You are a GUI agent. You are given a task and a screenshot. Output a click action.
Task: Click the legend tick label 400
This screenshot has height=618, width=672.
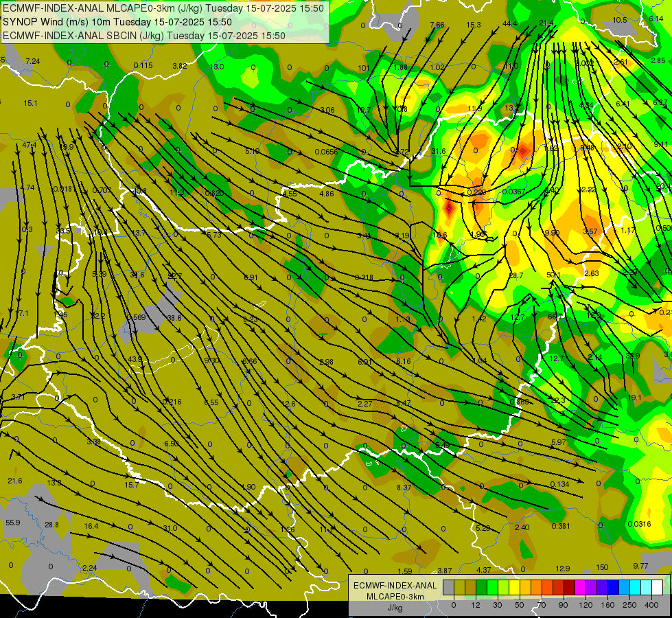coord(651,605)
